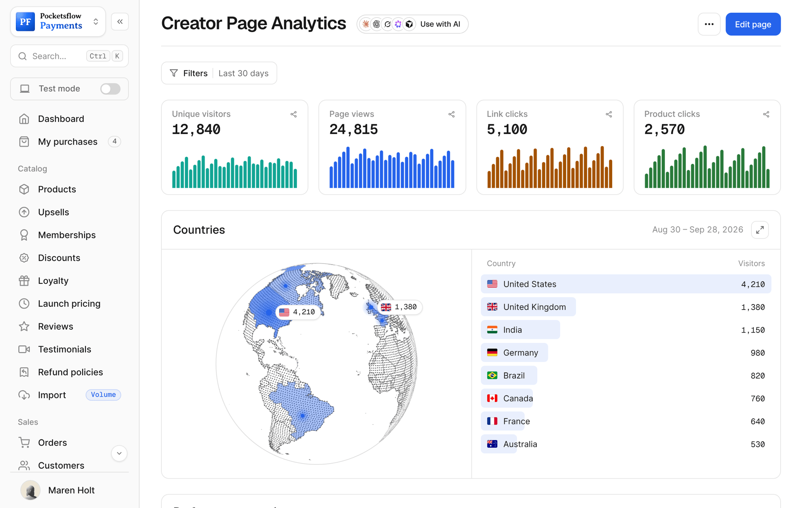Image resolution: width=812 pixels, height=508 pixels.
Task: Click the Visitors column header
Action: pyautogui.click(x=751, y=264)
